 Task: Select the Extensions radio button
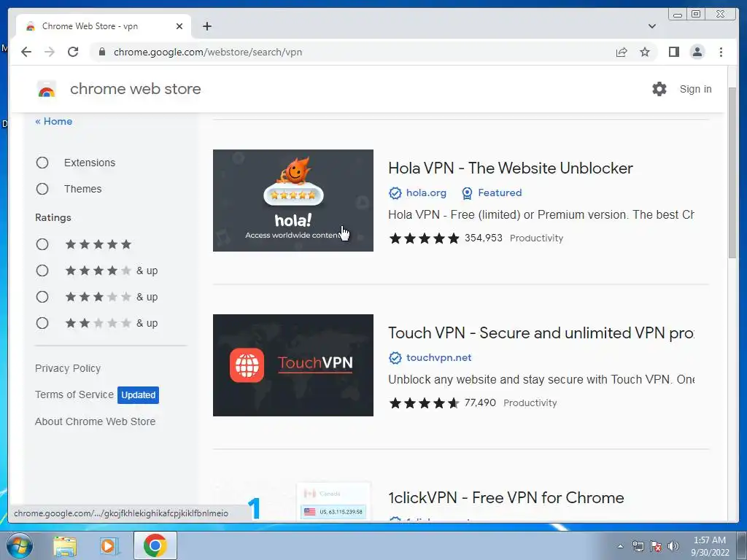click(42, 163)
